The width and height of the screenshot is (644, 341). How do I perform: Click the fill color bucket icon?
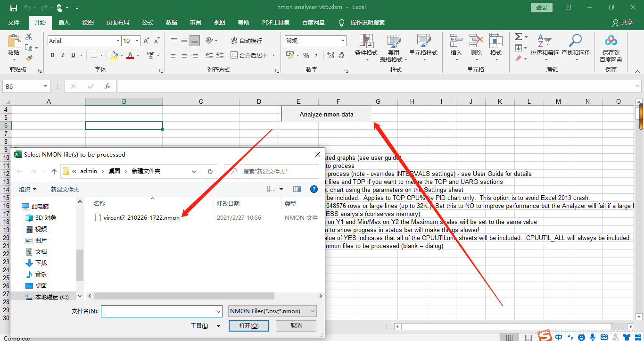pos(114,55)
